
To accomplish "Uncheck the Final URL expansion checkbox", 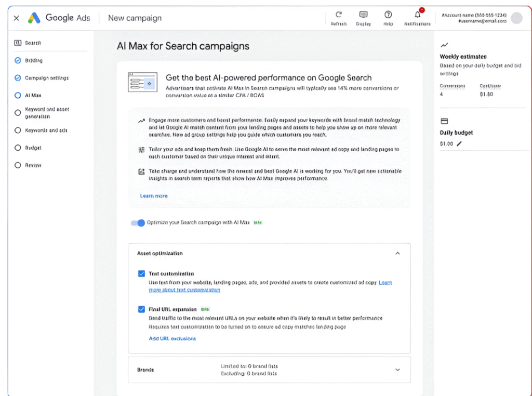I will point(141,309).
